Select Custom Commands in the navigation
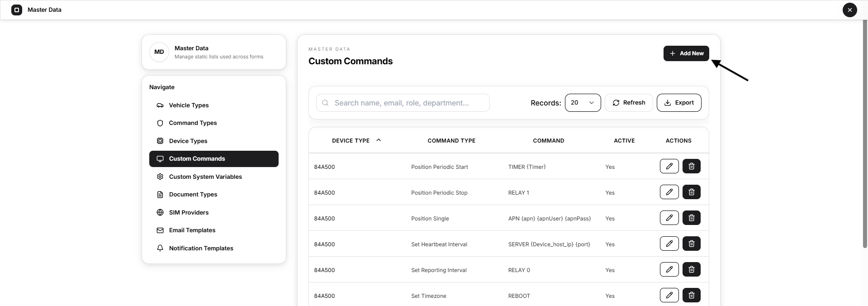This screenshot has height=306, width=868. coord(214,159)
